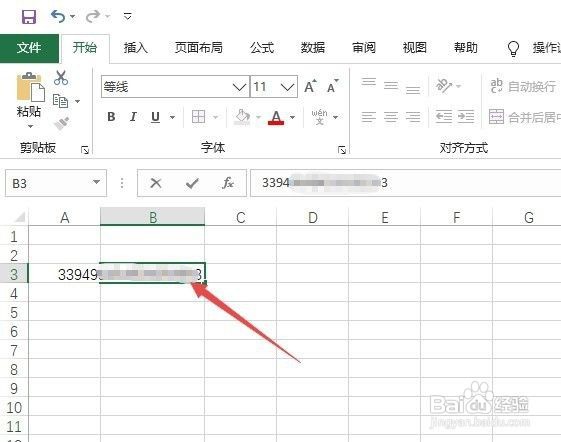Open the Font Color dropdown arrow
The height and width of the screenshot is (442, 561).
293,117
